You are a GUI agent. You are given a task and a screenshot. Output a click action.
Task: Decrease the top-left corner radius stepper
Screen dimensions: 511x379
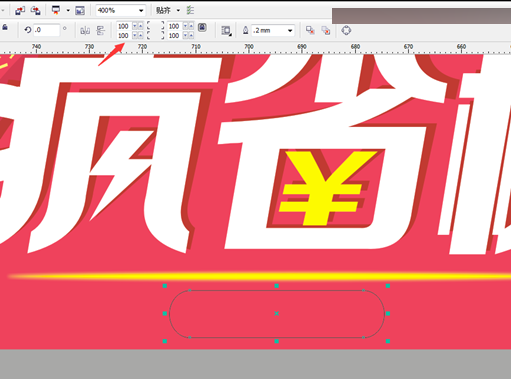[135, 26]
